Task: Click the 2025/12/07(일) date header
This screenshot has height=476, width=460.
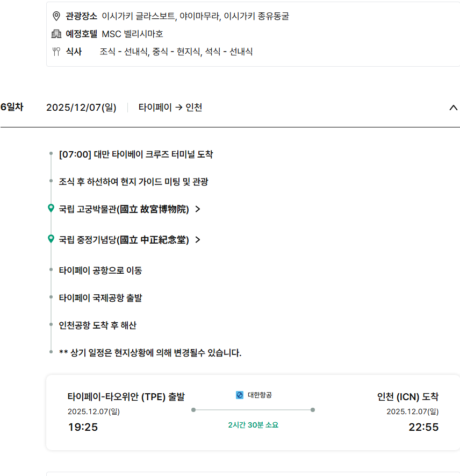Action: 81,108
